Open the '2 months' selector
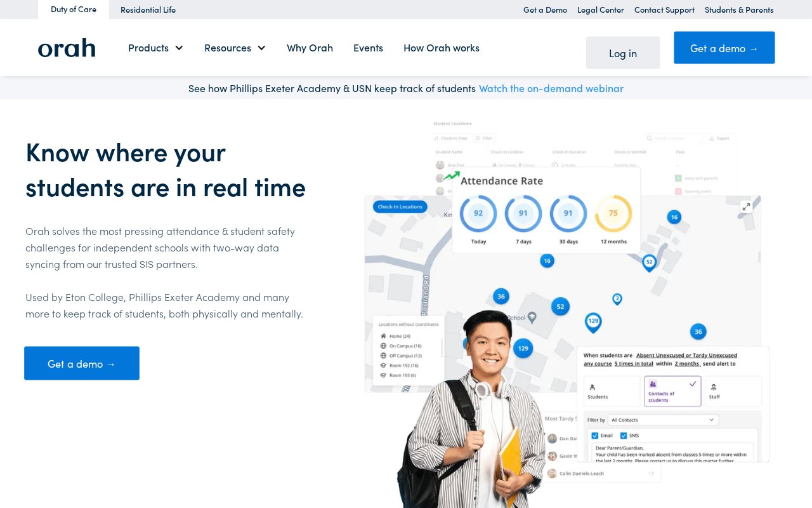This screenshot has width=812, height=508. (x=687, y=364)
